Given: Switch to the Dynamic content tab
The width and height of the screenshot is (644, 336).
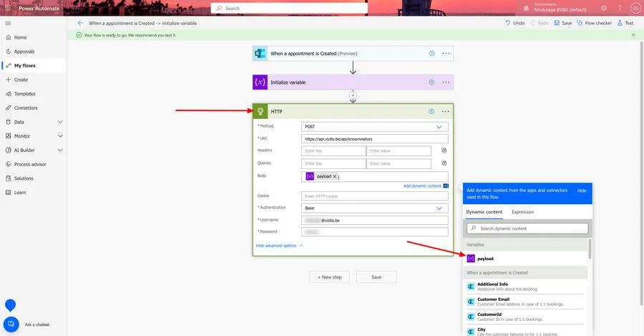Looking at the screenshot, I should (x=484, y=212).
